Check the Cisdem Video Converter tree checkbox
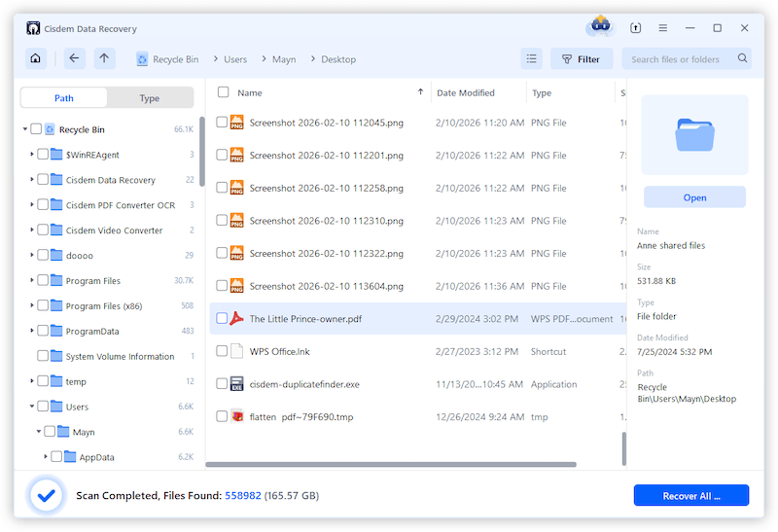This screenshot has height=532, width=778. 43,230
